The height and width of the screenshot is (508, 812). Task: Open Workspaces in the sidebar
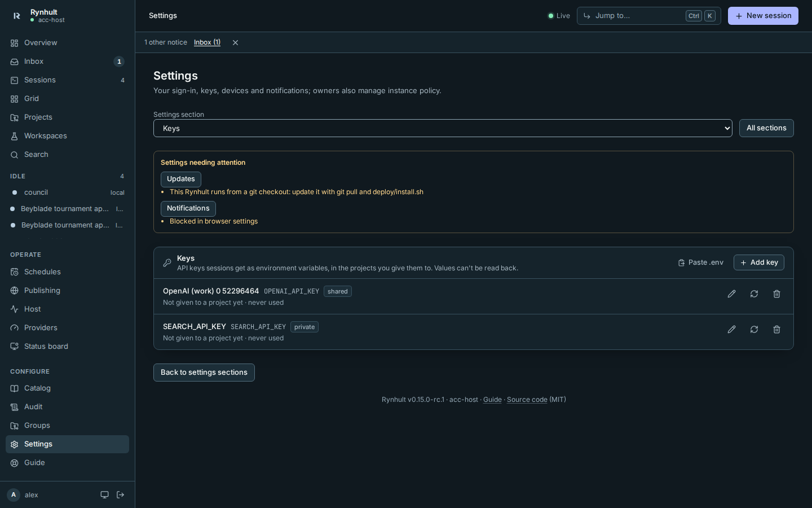click(67, 136)
